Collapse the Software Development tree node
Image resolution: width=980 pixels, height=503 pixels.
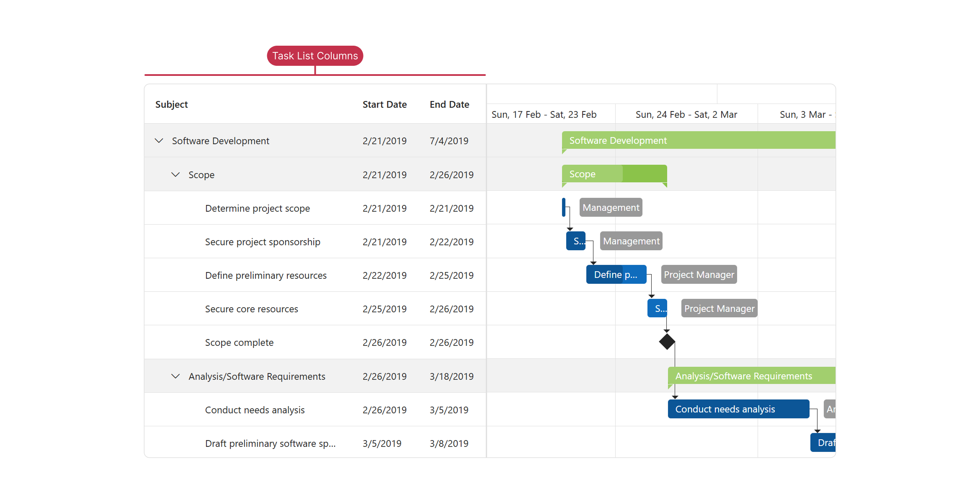click(x=159, y=141)
